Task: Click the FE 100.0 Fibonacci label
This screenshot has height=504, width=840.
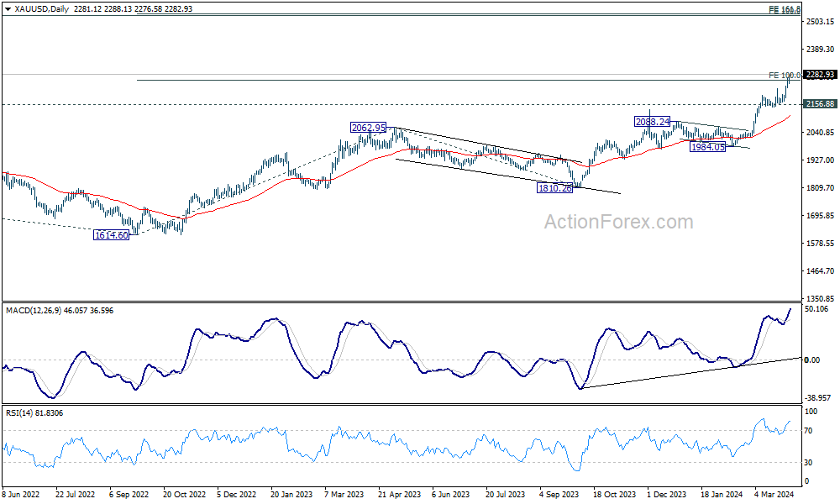Action: [784, 76]
